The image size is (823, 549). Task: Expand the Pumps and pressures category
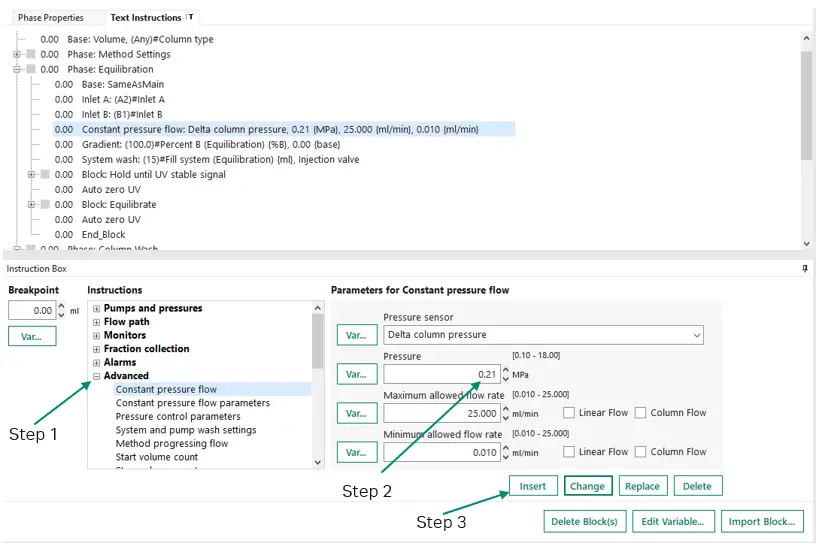pos(97,309)
